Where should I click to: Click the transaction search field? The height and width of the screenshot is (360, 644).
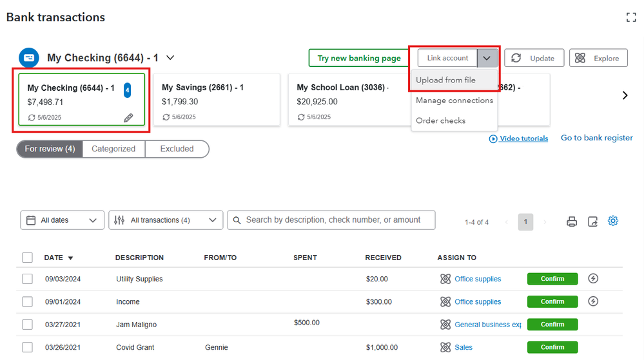331,220
